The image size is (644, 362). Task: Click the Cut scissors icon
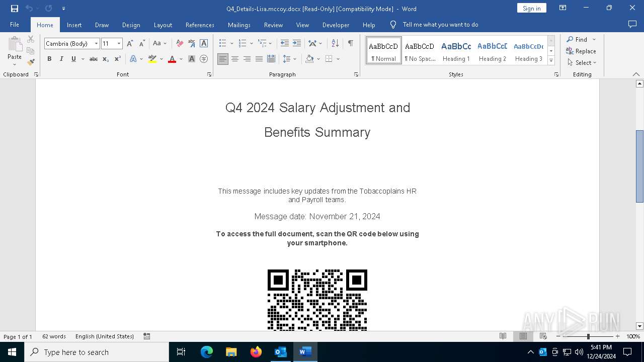click(31, 39)
